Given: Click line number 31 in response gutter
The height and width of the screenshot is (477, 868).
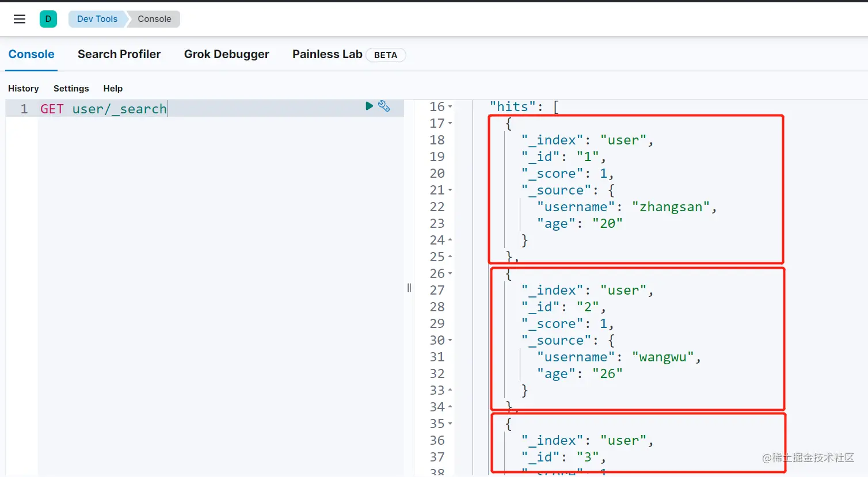Looking at the screenshot, I should 437,357.
